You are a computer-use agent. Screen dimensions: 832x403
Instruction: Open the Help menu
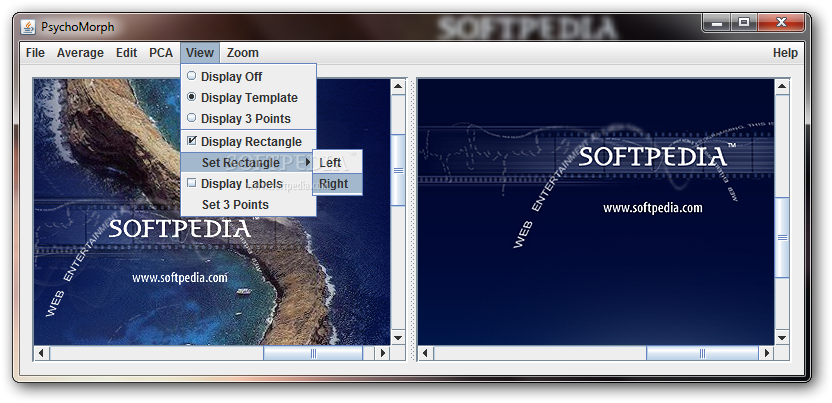(785, 53)
